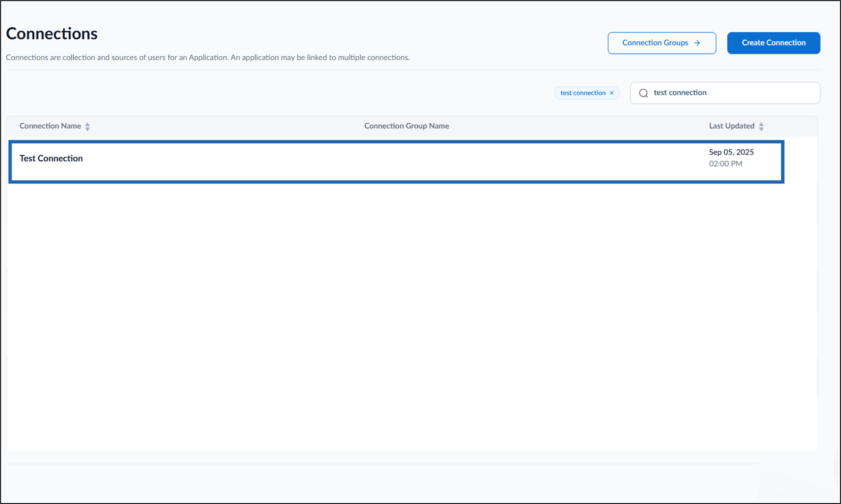Open the Connection Groups page

click(x=662, y=43)
